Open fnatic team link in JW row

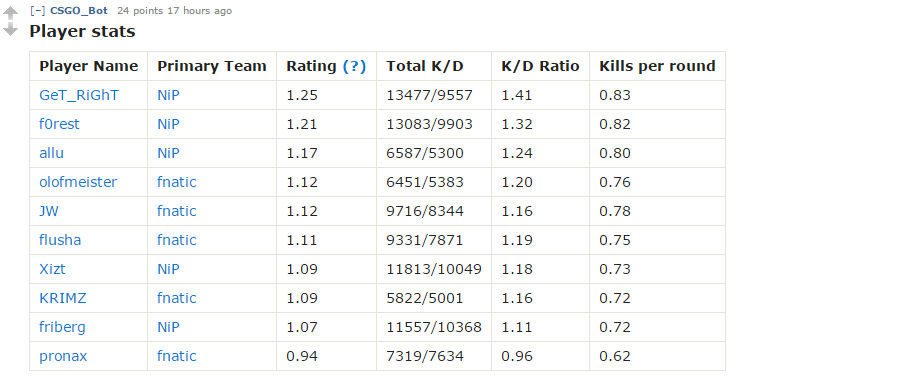click(177, 211)
